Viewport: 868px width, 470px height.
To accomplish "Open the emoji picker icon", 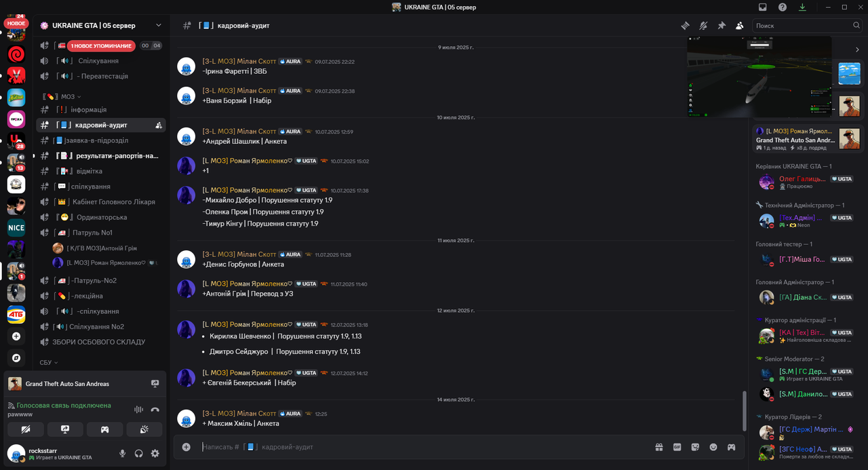I will tap(713, 447).
